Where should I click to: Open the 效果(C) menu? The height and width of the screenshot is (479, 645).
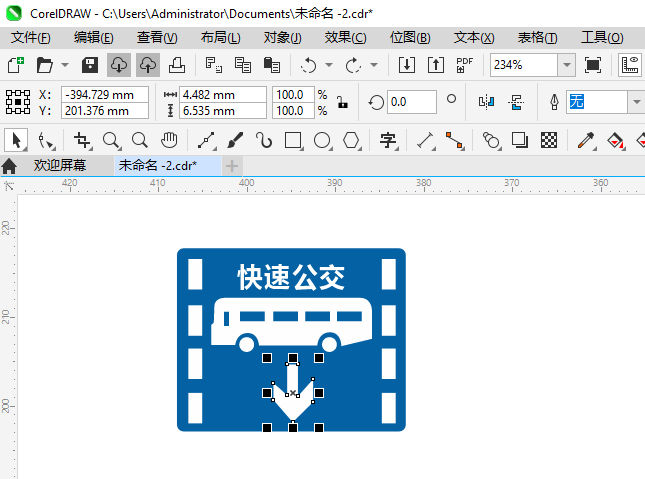coord(346,37)
